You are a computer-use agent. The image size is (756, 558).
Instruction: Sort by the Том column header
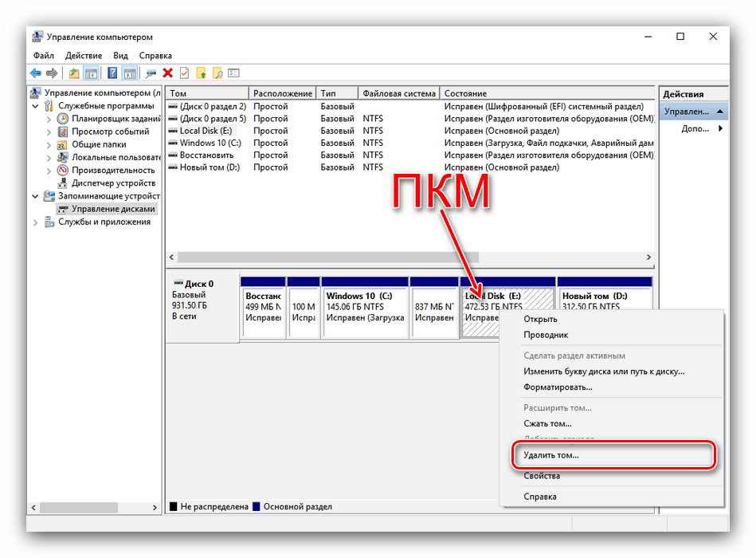207,93
